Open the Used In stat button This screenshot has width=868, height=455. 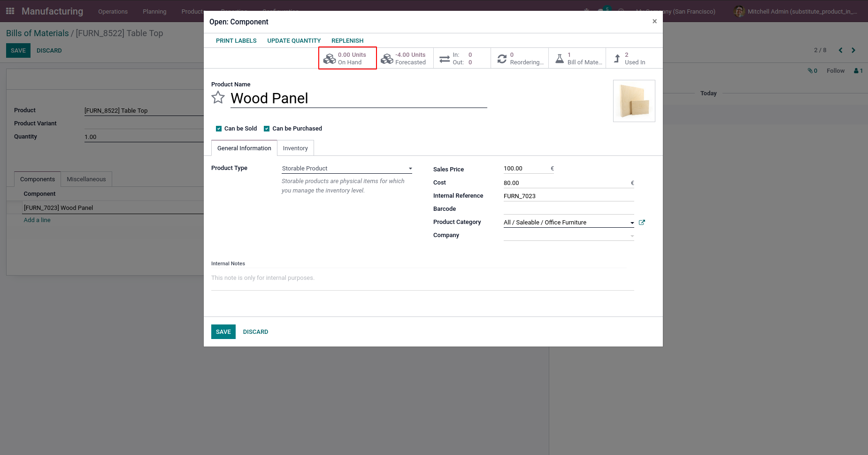click(634, 58)
